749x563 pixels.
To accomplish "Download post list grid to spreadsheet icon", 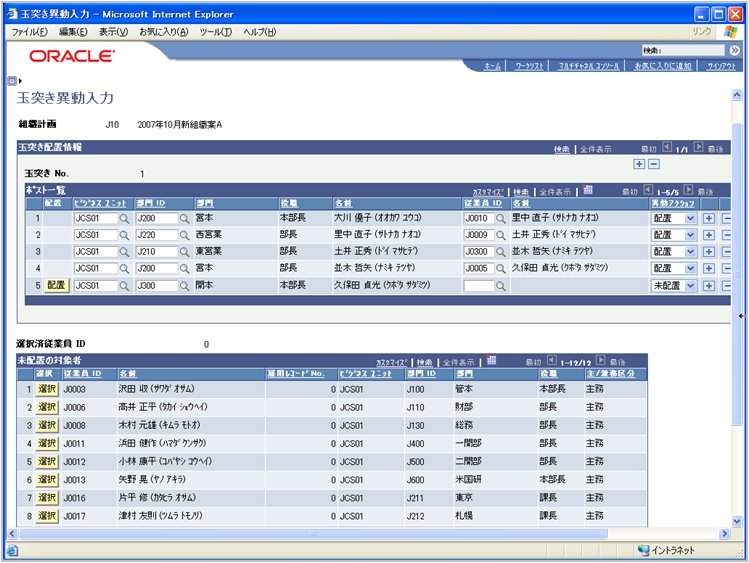I will point(588,190).
